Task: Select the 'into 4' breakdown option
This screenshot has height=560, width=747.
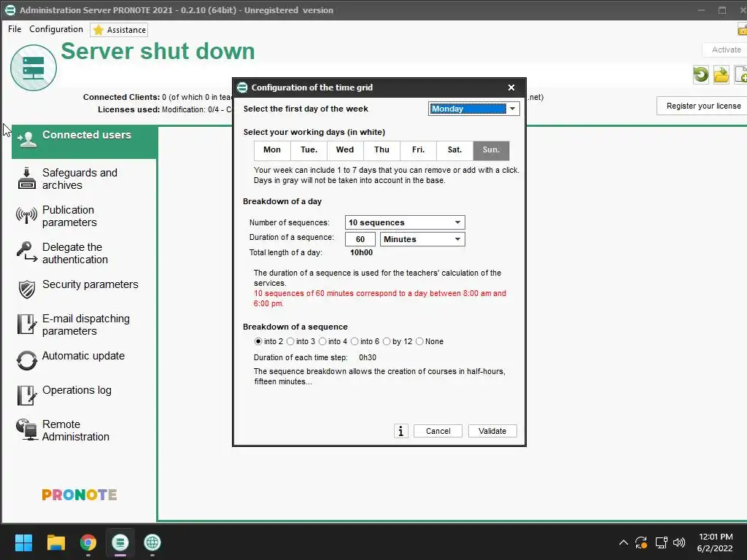Action: click(322, 341)
